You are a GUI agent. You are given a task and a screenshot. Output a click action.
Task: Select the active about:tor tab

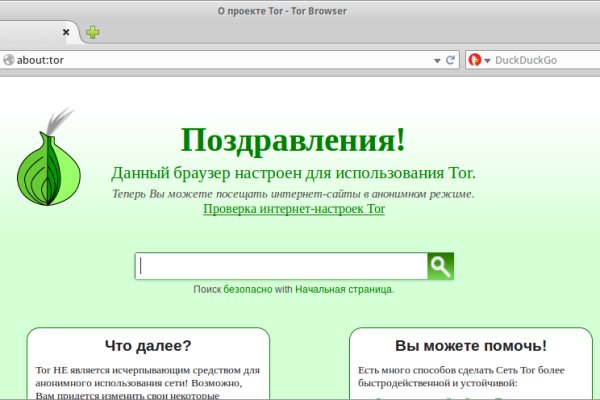point(30,32)
